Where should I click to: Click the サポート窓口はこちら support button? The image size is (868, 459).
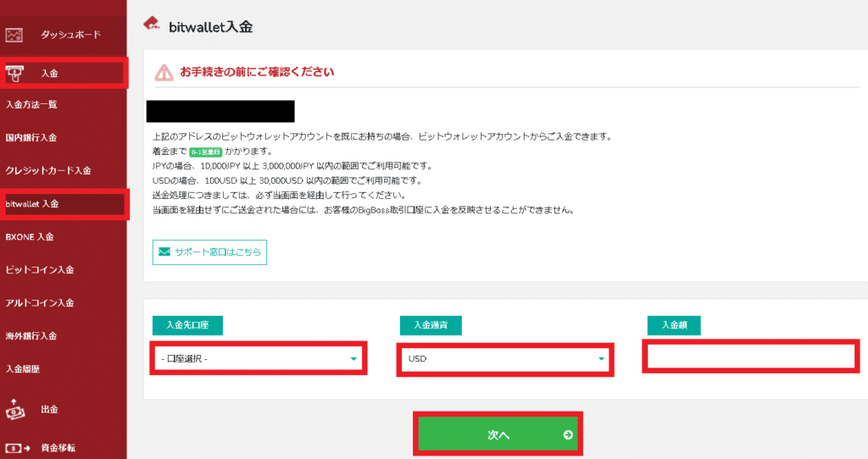[x=210, y=252]
